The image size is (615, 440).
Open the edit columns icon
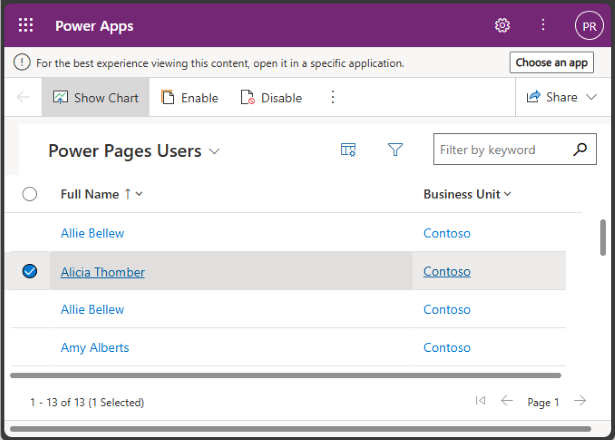(x=348, y=150)
